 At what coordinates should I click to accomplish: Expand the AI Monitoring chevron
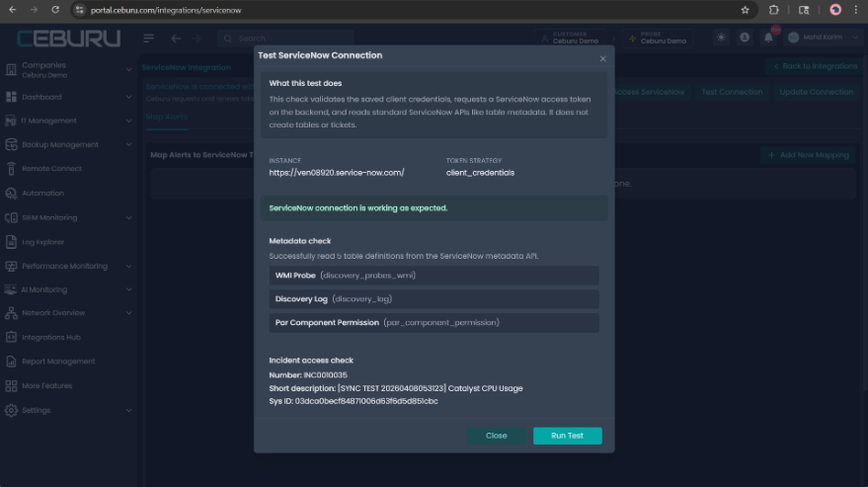128,289
